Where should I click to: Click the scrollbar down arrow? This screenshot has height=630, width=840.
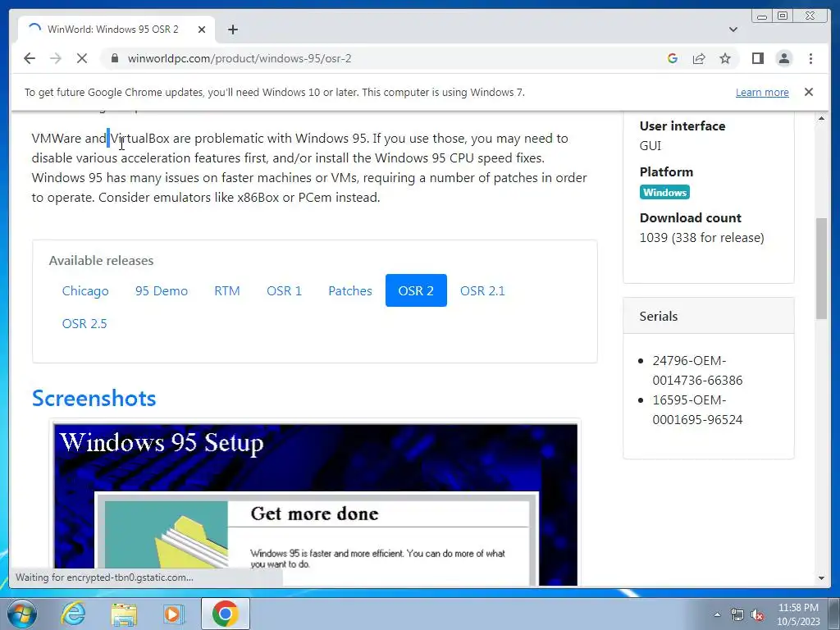[x=821, y=578]
